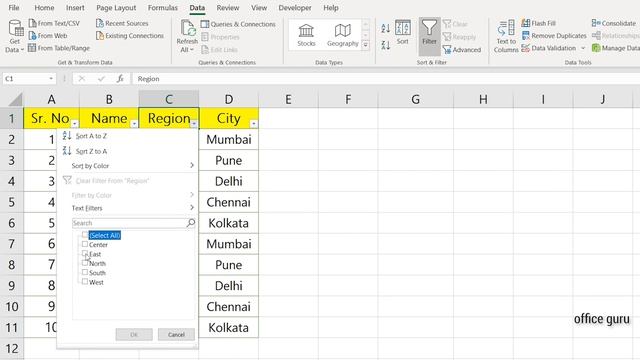Open Existing Connections
The image size is (640, 360).
[x=130, y=36]
